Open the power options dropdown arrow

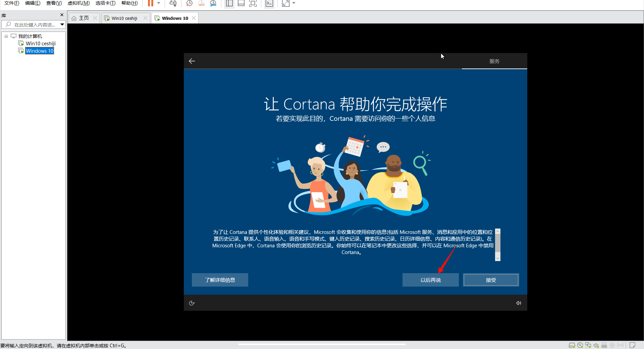pyautogui.click(x=159, y=3)
